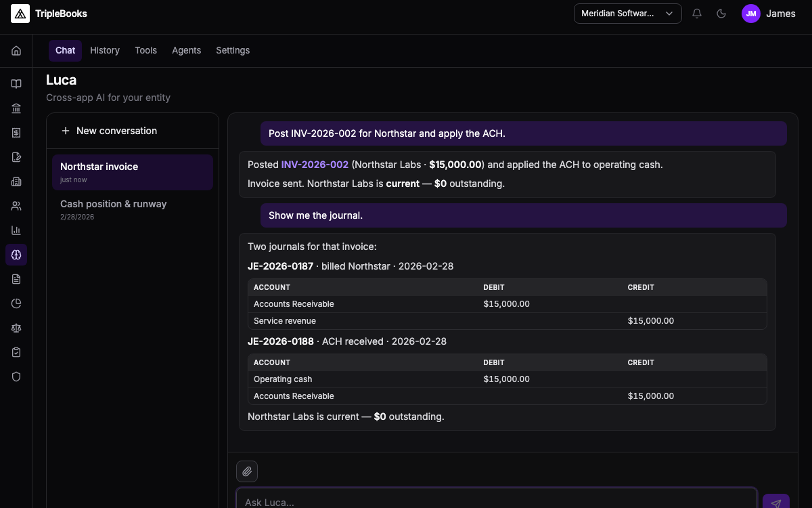Open the file-with-pen sidebar icon
Image resolution: width=812 pixels, height=508 pixels.
point(16,157)
